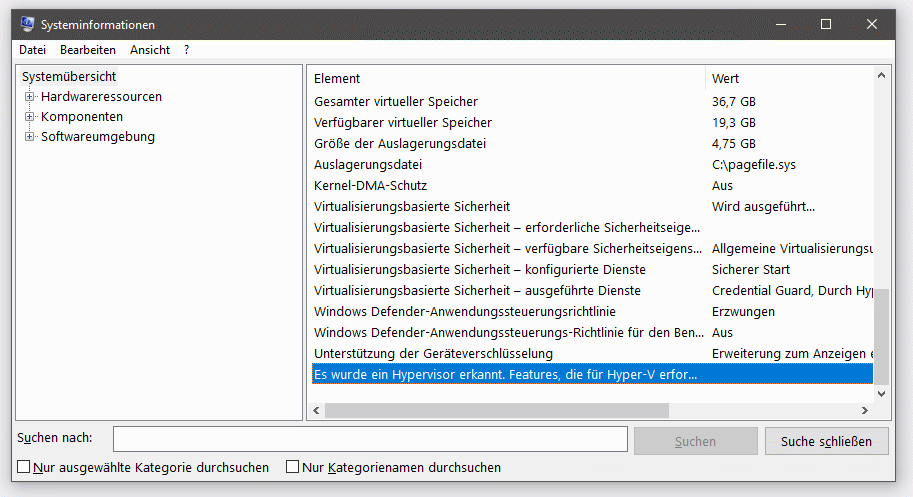Viewport: 913px width, 497px height.
Task: Select Größe der Auslagerungsdatei row
Action: (x=592, y=144)
